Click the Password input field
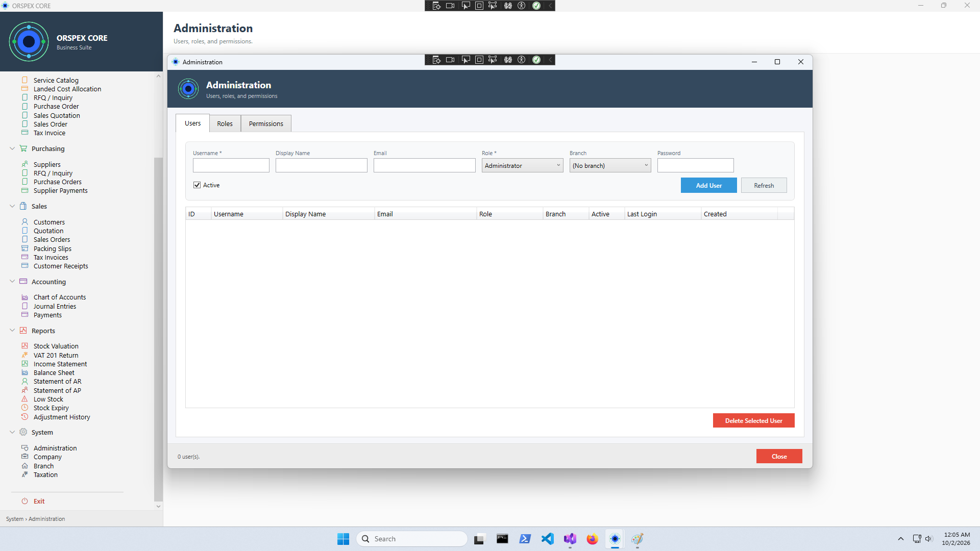Image resolution: width=980 pixels, height=551 pixels. click(695, 165)
